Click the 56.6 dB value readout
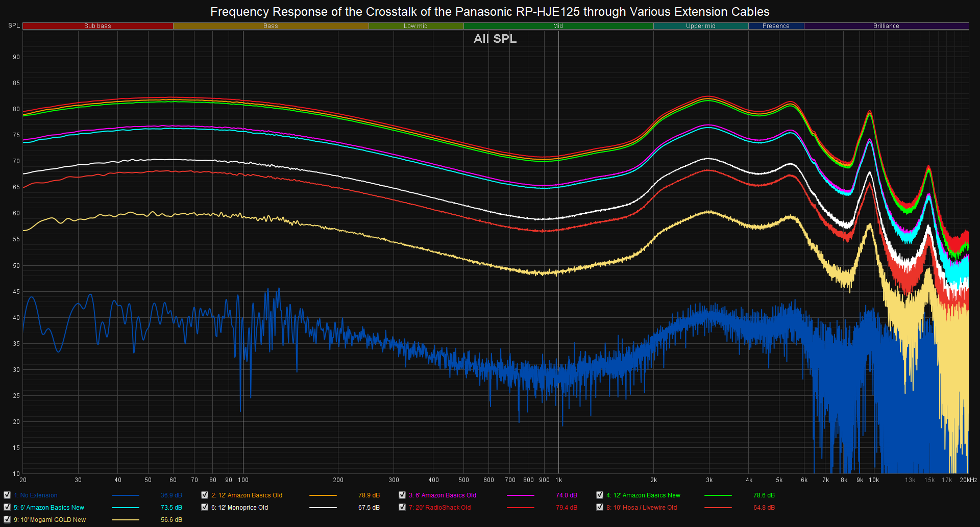 point(171,520)
